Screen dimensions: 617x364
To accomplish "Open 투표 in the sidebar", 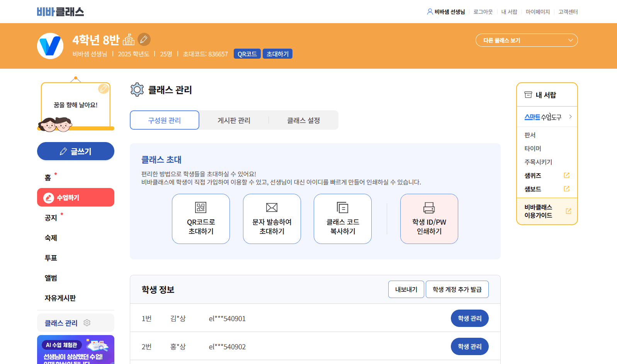I will click(x=51, y=258).
